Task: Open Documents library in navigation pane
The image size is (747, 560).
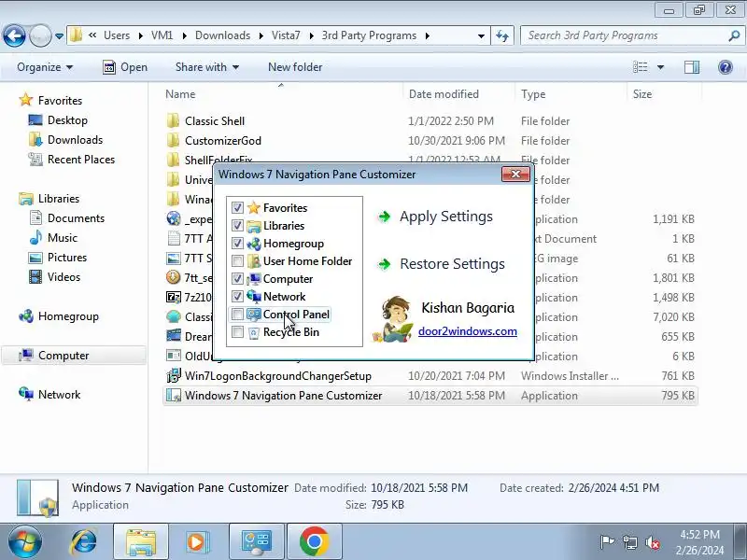Action: point(76,218)
